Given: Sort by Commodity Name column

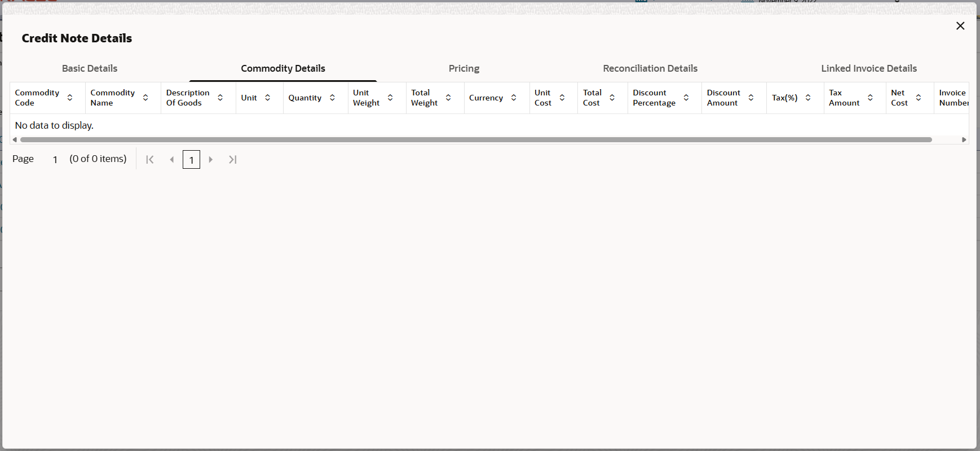Looking at the screenshot, I should tap(145, 98).
